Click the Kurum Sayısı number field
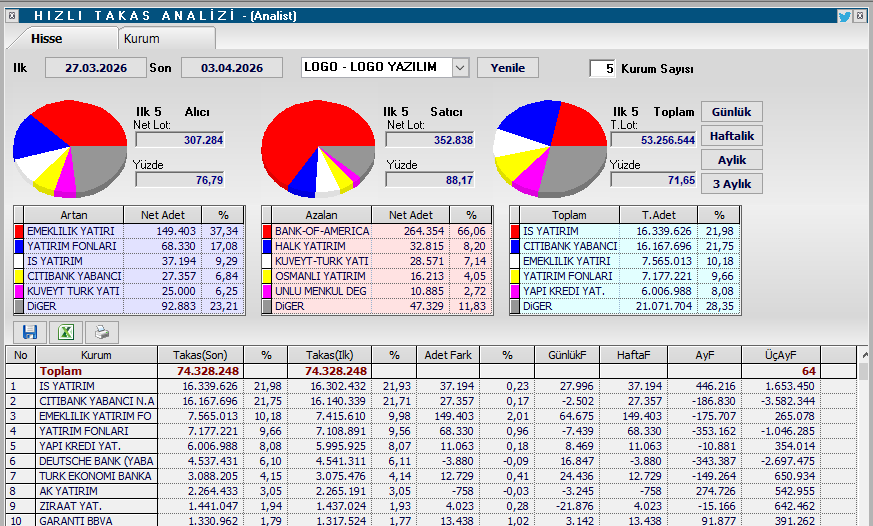The height and width of the screenshot is (526, 873). 602,68
